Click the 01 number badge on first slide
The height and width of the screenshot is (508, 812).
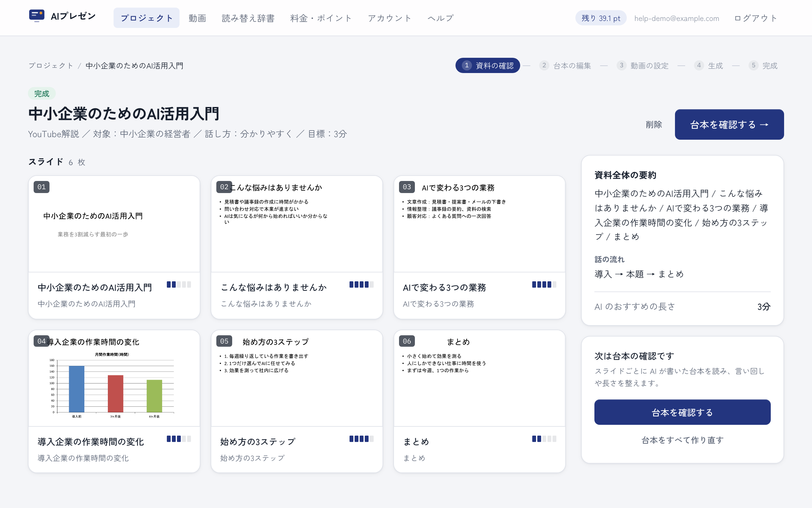(42, 187)
